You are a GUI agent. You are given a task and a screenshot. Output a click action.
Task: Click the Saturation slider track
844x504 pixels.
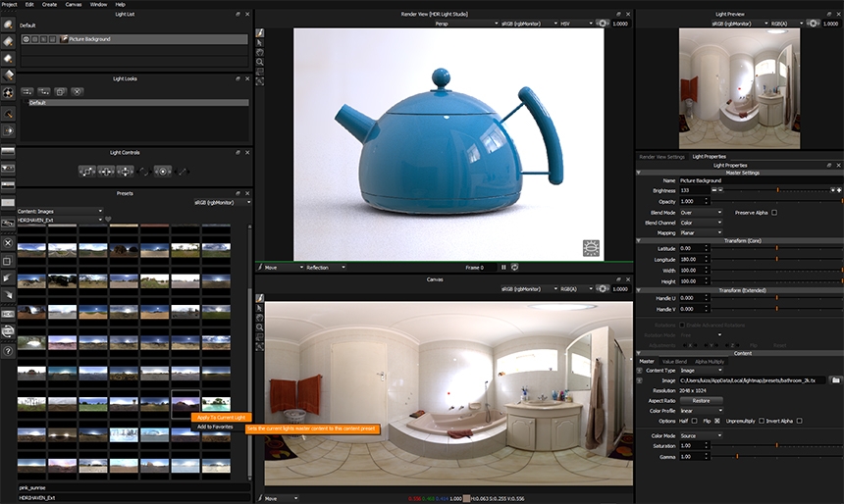pyautogui.click(x=776, y=446)
